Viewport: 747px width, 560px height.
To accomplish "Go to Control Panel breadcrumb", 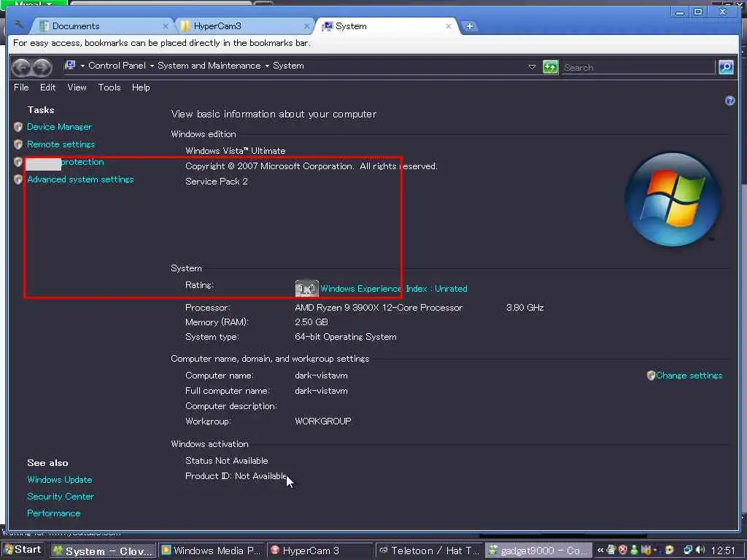I will pos(117,66).
